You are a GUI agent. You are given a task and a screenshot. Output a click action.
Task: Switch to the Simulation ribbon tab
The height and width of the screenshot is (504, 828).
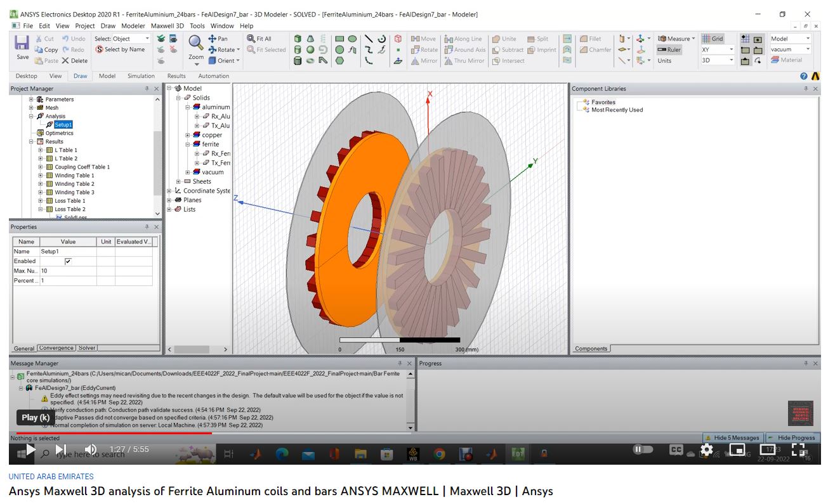click(141, 76)
